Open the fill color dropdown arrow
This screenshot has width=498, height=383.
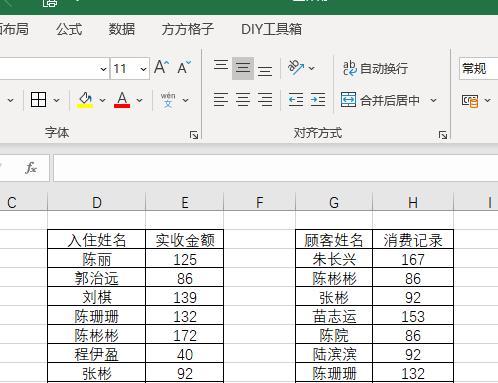pos(102,100)
